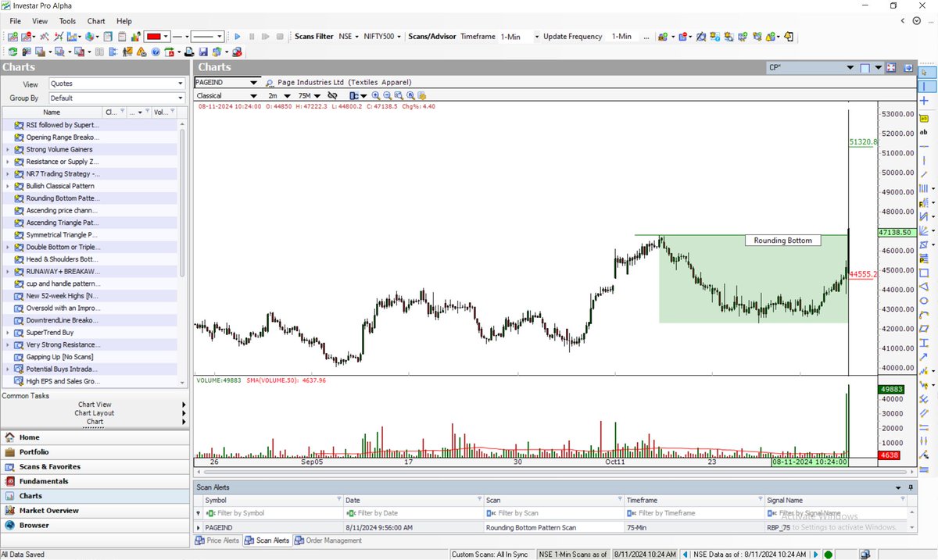Click the first chart icon in top toolbar

pyautogui.click(x=13, y=37)
